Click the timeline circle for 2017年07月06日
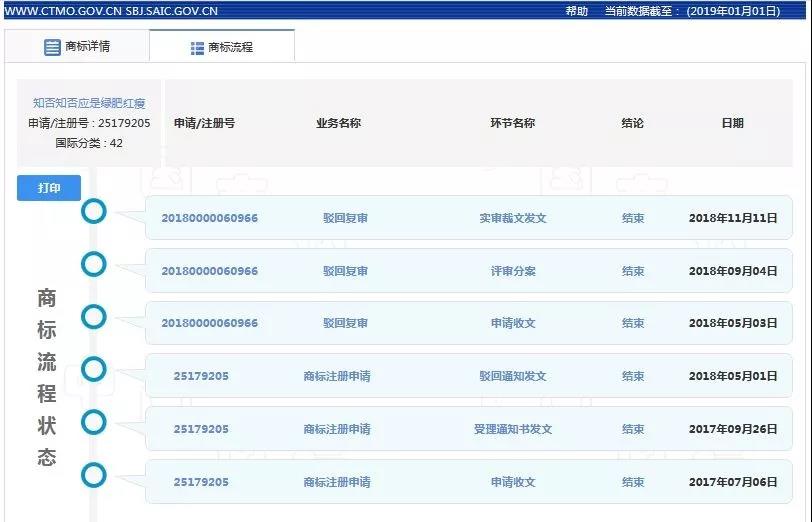 point(94,475)
